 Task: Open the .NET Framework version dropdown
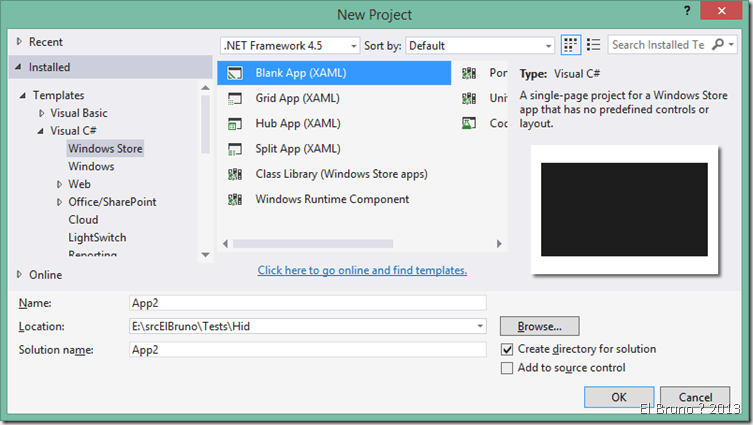[353, 46]
